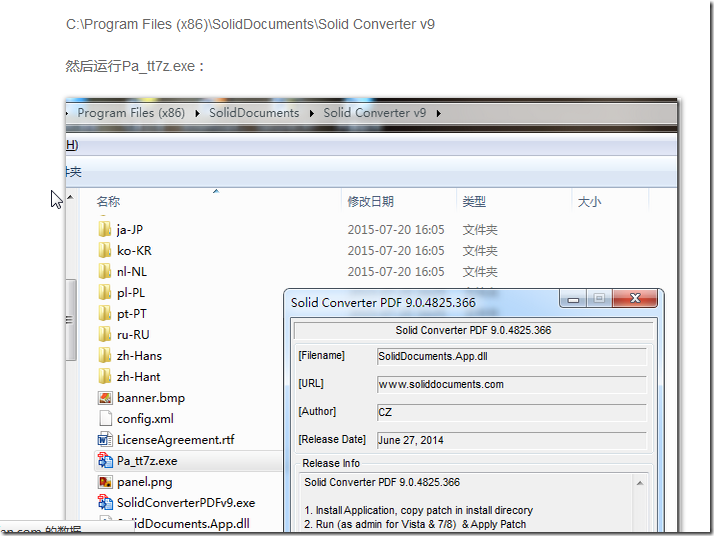Click the panel.png image icon
The height and width of the screenshot is (536, 714).
105,481
